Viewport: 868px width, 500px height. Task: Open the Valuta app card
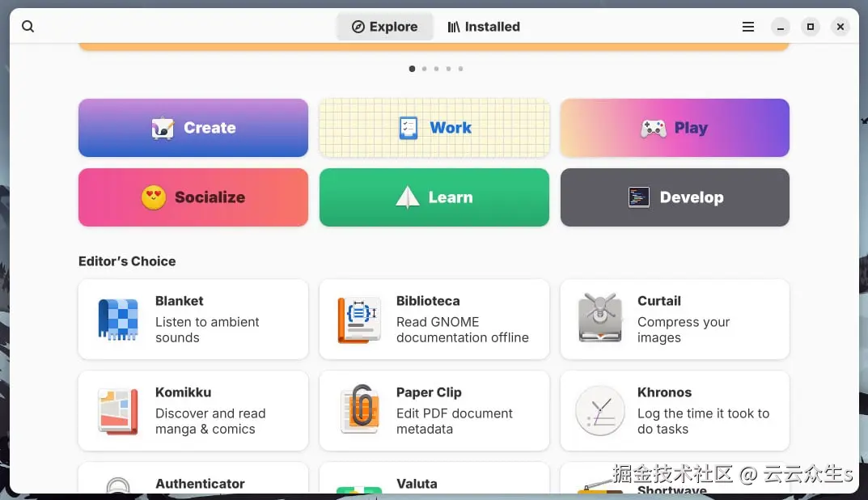[434, 478]
